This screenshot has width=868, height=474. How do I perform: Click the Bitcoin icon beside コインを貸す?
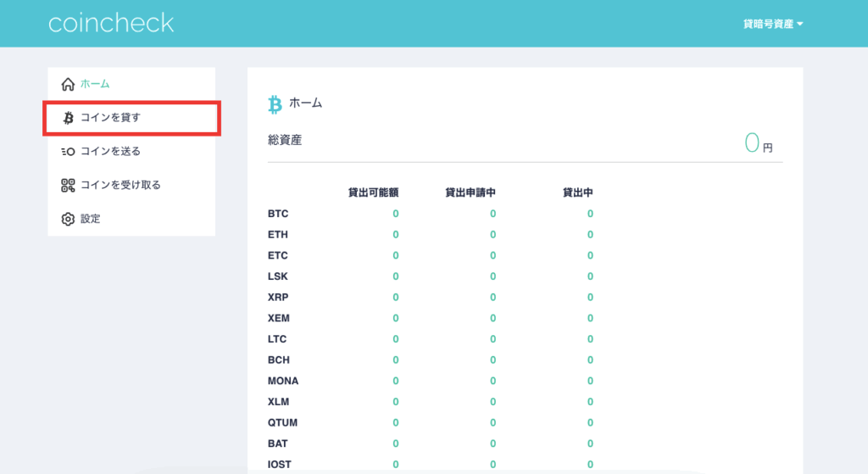coord(69,118)
